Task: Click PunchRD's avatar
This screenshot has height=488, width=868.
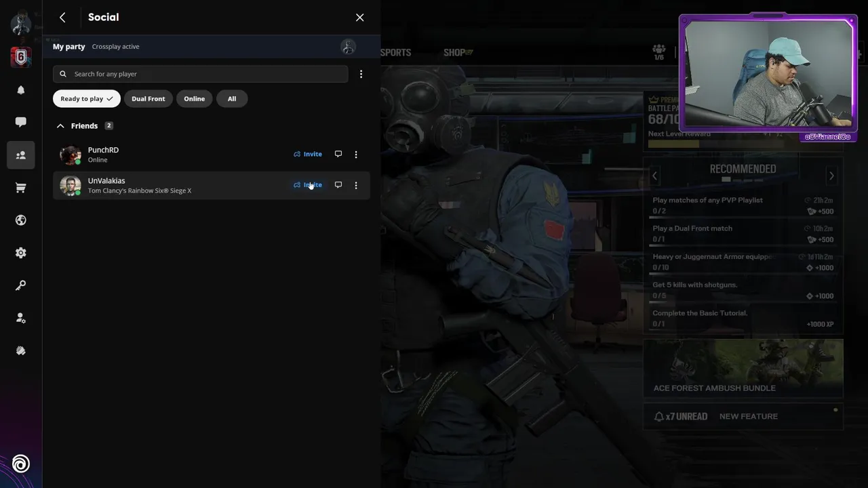Action: pos(71,155)
